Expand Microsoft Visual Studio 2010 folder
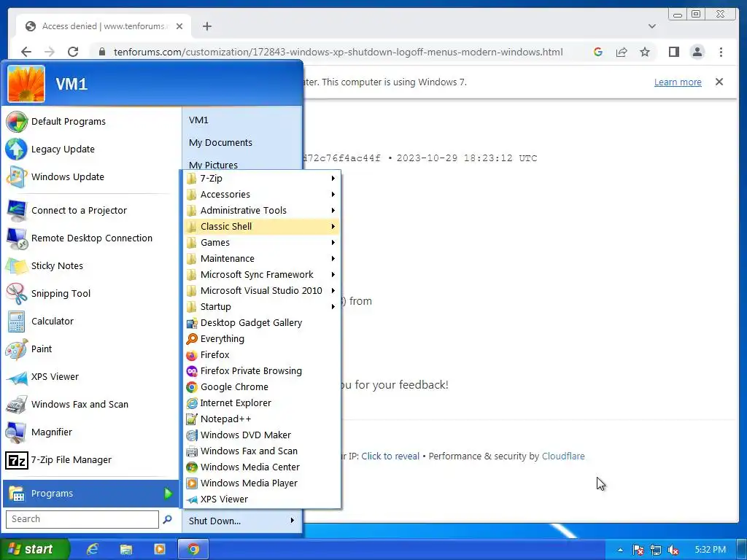Screen dimensions: 747x560 coord(261,290)
